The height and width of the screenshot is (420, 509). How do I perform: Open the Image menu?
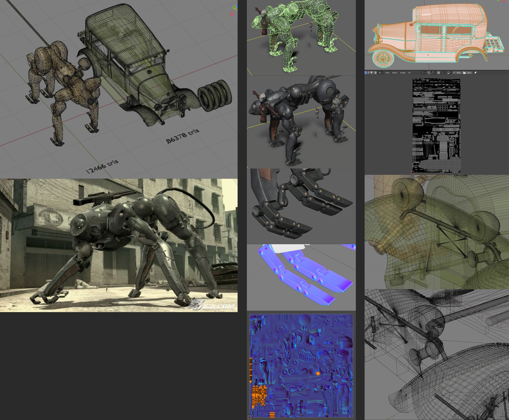403,73
